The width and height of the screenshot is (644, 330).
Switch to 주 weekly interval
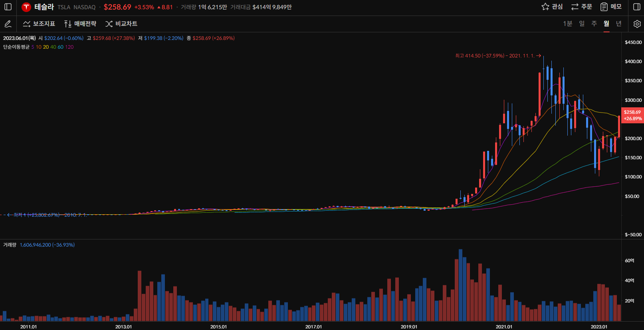pos(594,24)
